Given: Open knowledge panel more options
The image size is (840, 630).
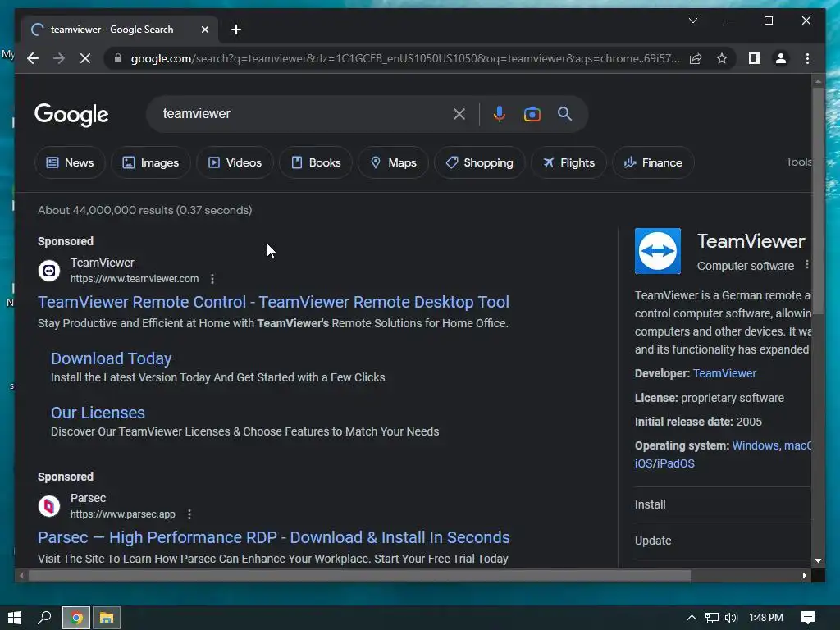Looking at the screenshot, I should point(807,265).
